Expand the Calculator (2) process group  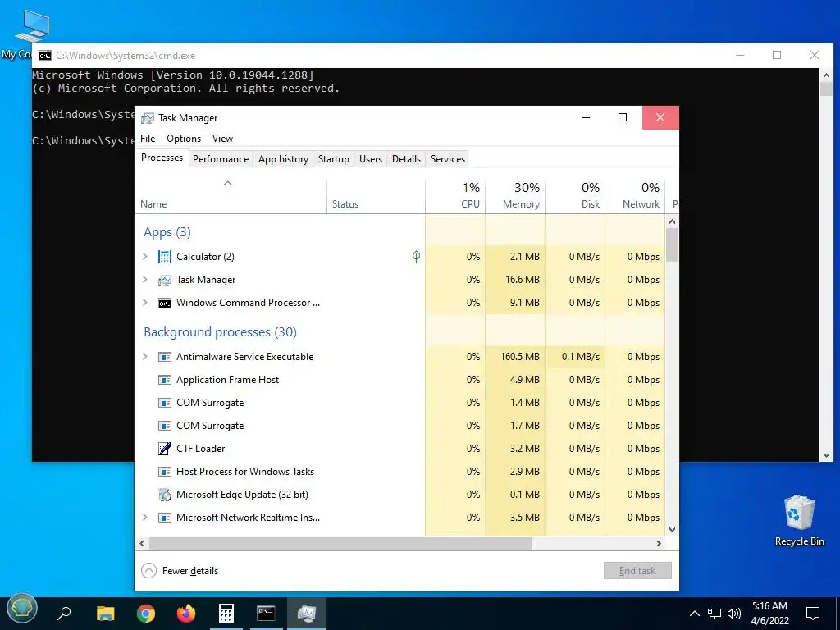[144, 257]
